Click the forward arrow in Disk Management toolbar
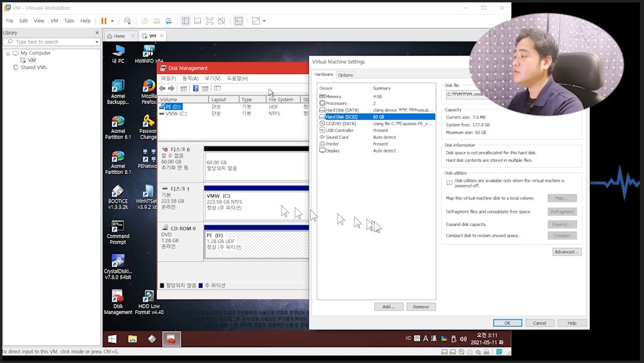 pos(171,88)
